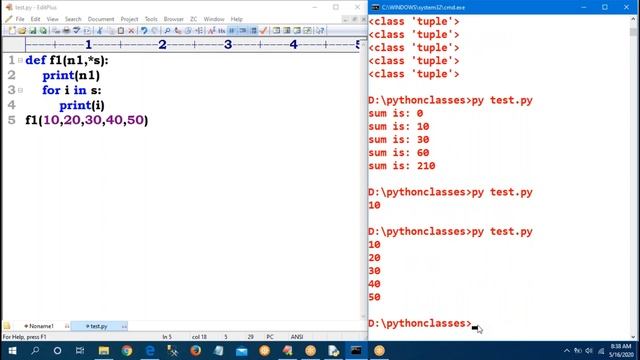Image resolution: width=640 pixels, height=360 pixels.
Task: Click the Print icon in toolbar
Action: (66, 31)
